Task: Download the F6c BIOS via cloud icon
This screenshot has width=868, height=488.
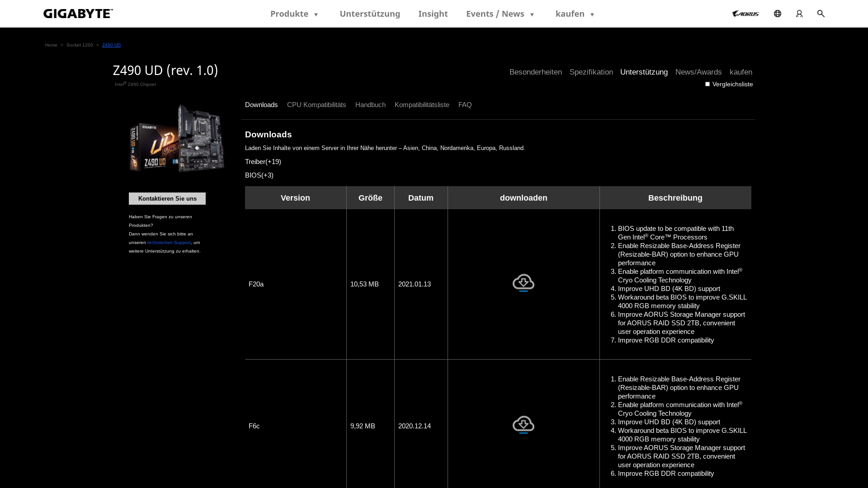Action: click(523, 425)
